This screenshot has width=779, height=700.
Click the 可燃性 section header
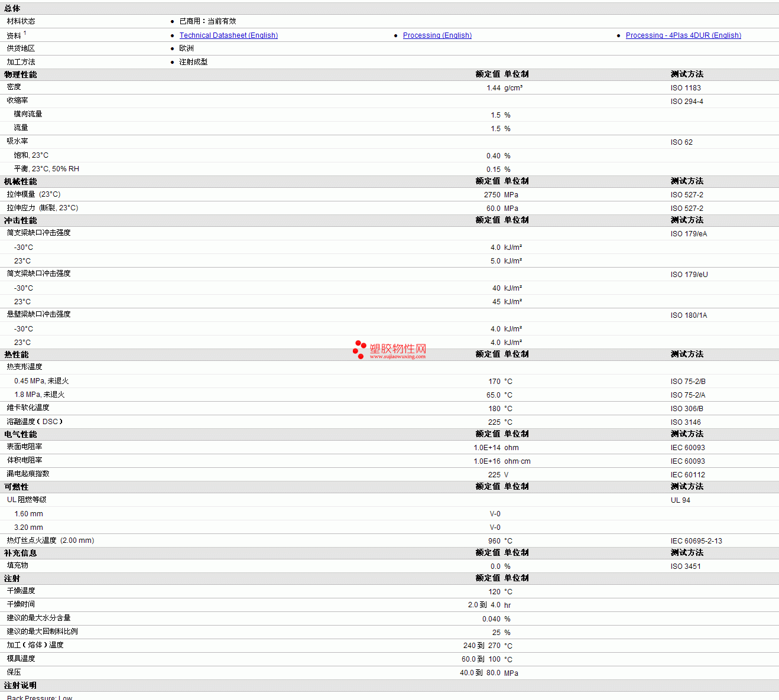pyautogui.click(x=17, y=487)
